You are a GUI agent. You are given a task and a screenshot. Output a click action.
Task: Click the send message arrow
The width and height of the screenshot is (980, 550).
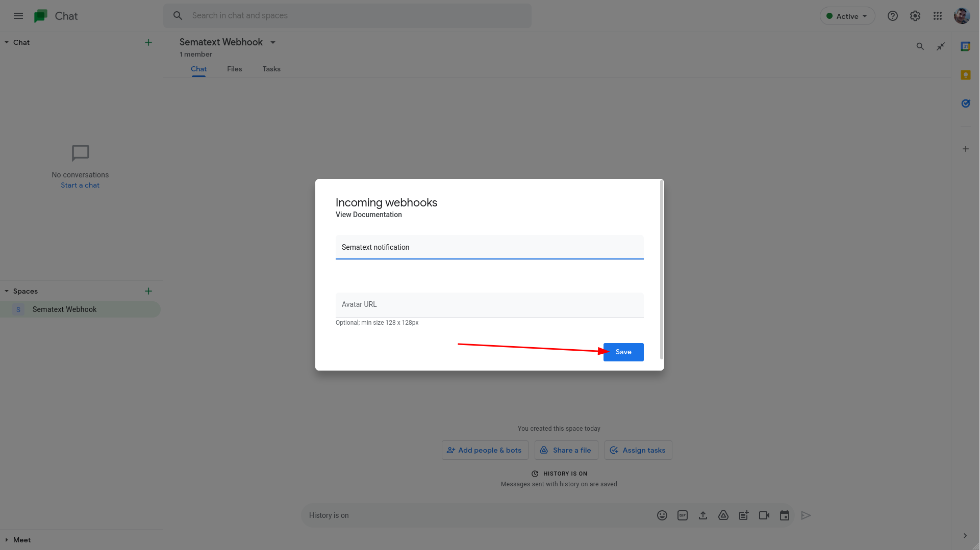coord(806,515)
